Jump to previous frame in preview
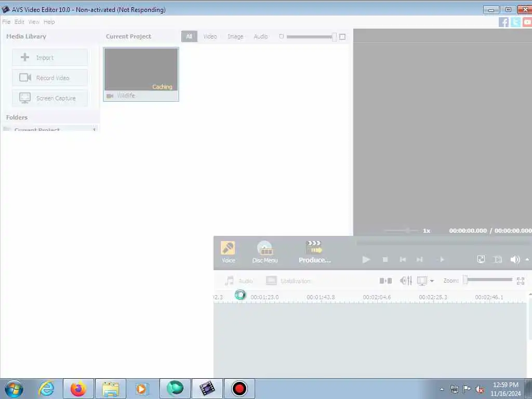The width and height of the screenshot is (532, 399). point(403,260)
